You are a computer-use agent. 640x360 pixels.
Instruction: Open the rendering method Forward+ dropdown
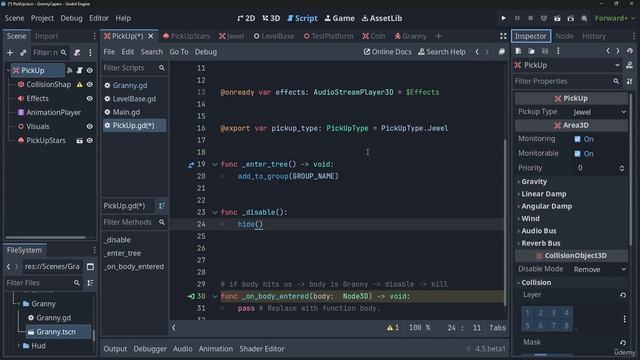click(615, 18)
